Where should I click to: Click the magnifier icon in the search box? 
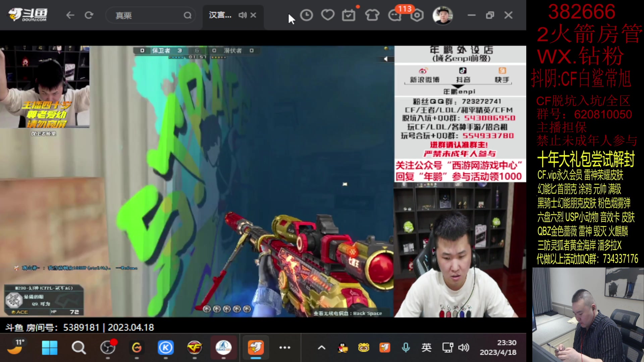(x=187, y=15)
